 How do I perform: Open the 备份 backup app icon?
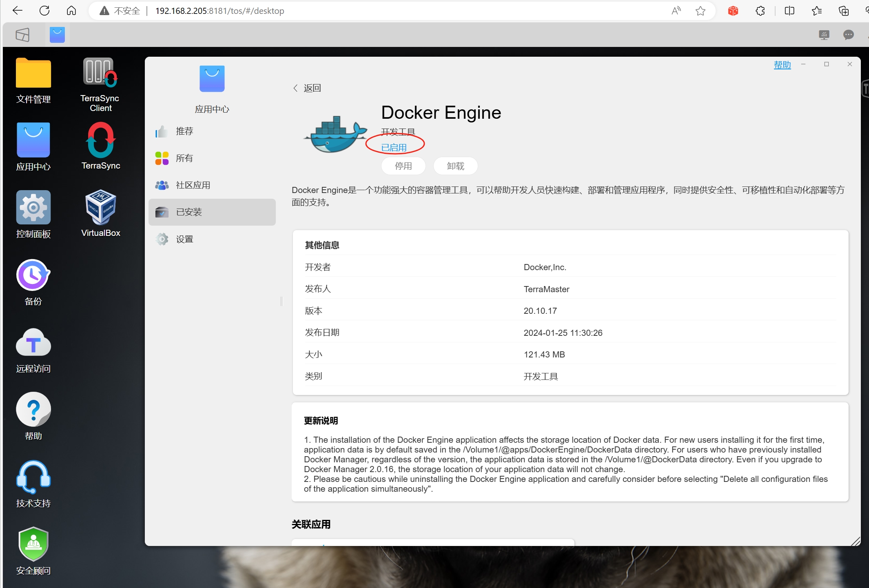[33, 275]
